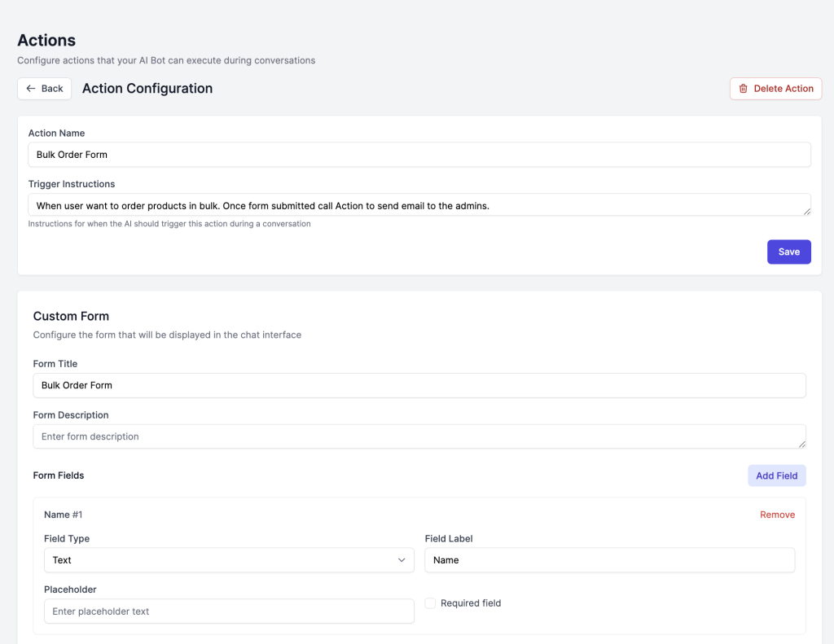Screen dimensions: 834x644
Task: Click the Placeholder text input
Action: pyautogui.click(x=229, y=611)
